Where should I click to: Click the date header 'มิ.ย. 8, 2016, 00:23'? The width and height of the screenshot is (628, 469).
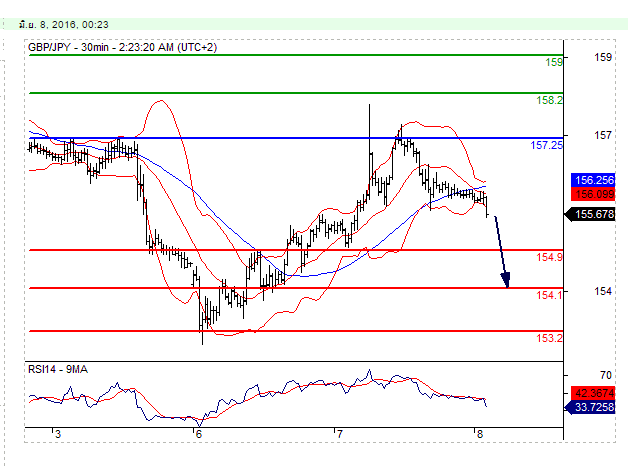pos(64,25)
